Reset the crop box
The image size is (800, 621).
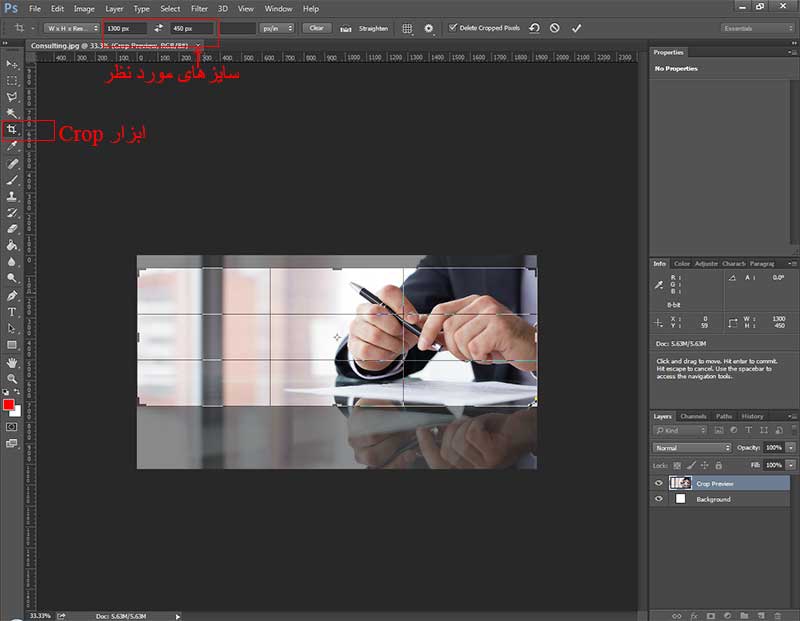534,28
